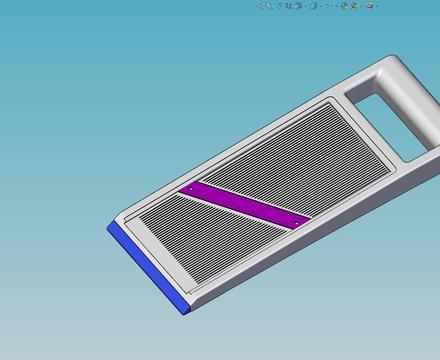Expand the Hide/Show Items dropdown arrow
440x360 pixels.
(x=337, y=6)
